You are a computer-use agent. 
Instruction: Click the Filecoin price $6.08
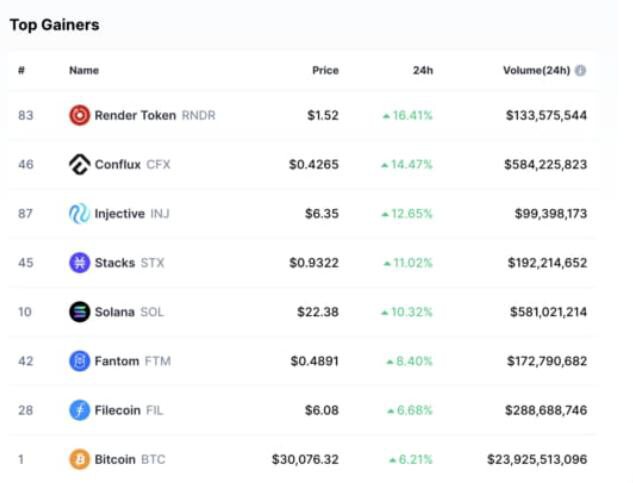[x=322, y=410]
